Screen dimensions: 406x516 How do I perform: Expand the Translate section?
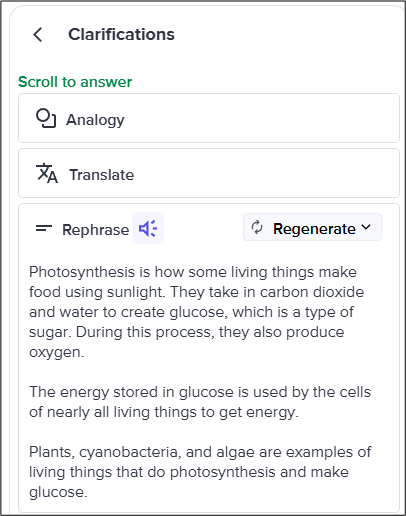209,173
